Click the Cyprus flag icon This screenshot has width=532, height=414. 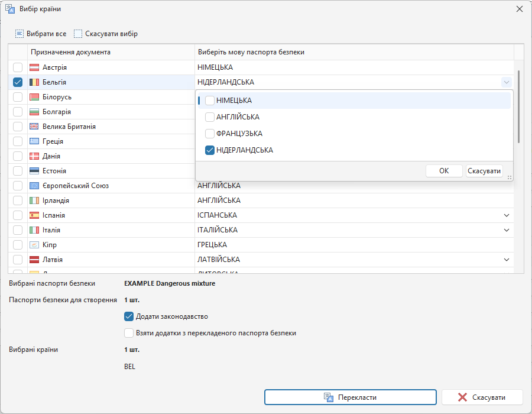click(x=34, y=245)
